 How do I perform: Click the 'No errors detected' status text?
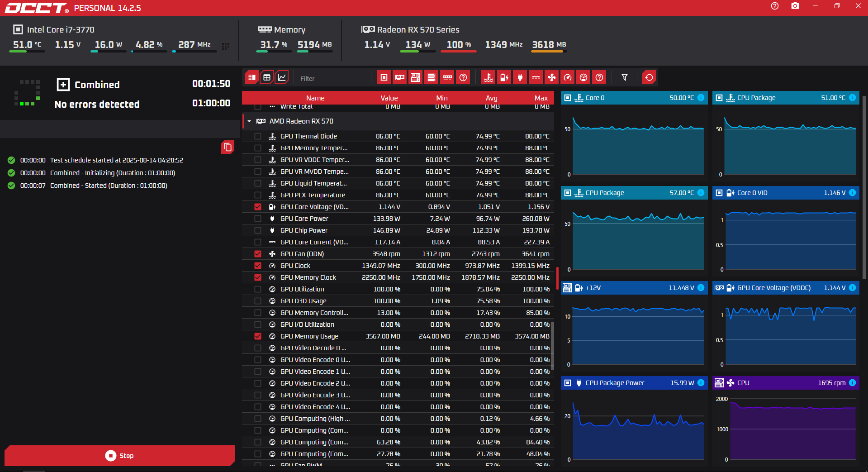click(x=97, y=105)
